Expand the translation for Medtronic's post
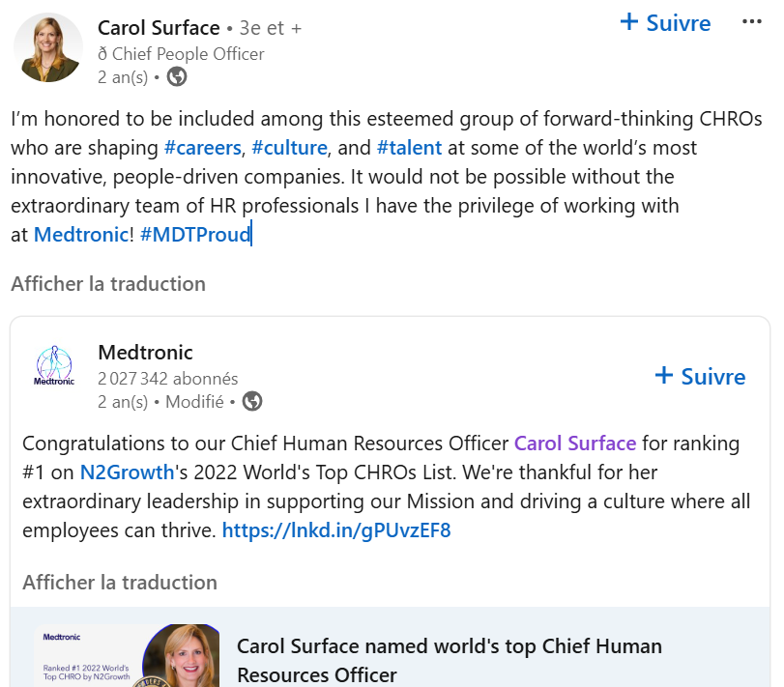Image resolution: width=784 pixels, height=687 pixels. [x=120, y=583]
